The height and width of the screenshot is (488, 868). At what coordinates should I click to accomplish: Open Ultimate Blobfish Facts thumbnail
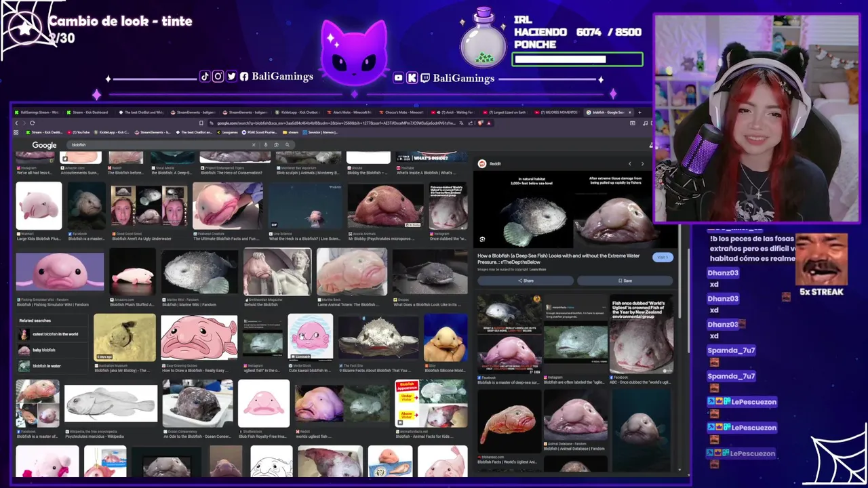[228, 205]
